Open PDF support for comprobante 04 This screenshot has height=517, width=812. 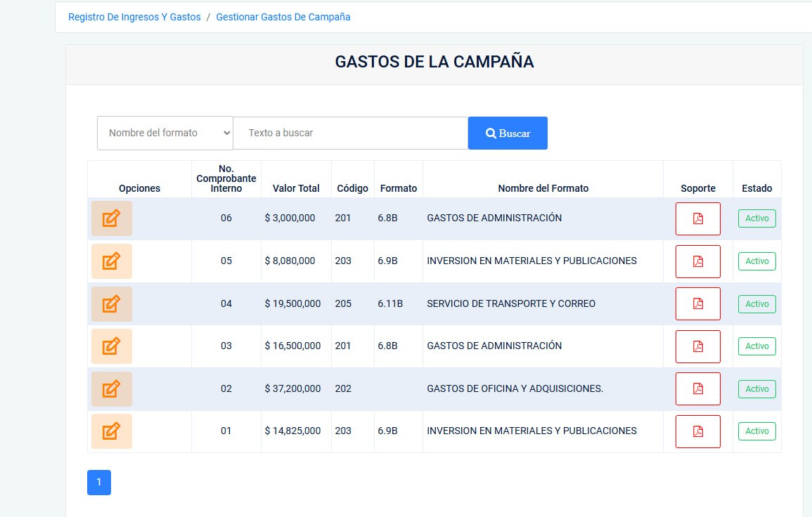point(697,303)
